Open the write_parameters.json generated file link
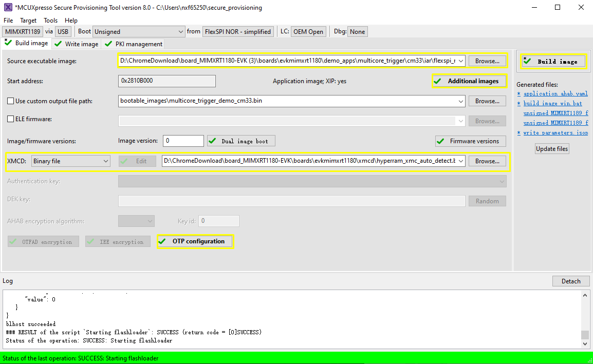 (x=555, y=133)
